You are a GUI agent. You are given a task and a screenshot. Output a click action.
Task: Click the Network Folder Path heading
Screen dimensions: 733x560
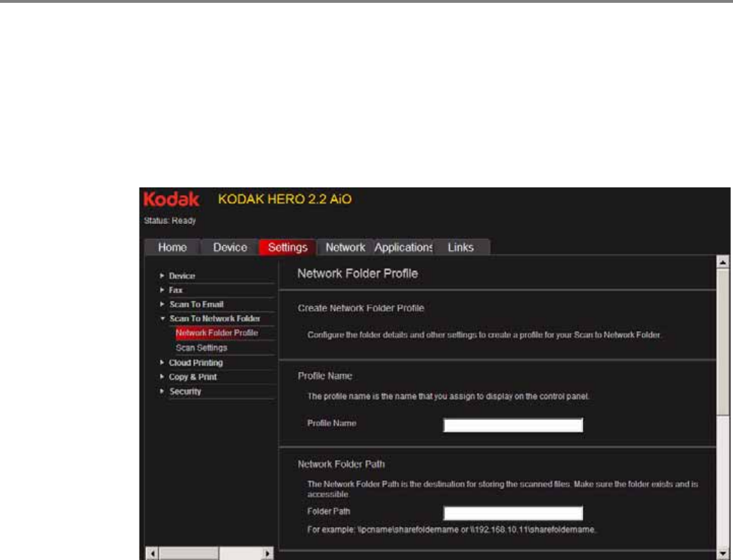pyautogui.click(x=341, y=464)
